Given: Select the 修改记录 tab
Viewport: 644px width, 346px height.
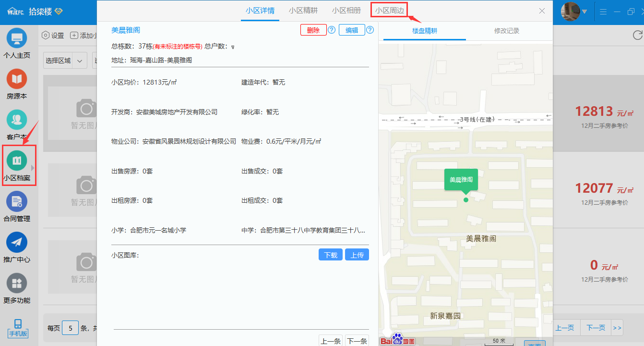Looking at the screenshot, I should click(507, 31).
